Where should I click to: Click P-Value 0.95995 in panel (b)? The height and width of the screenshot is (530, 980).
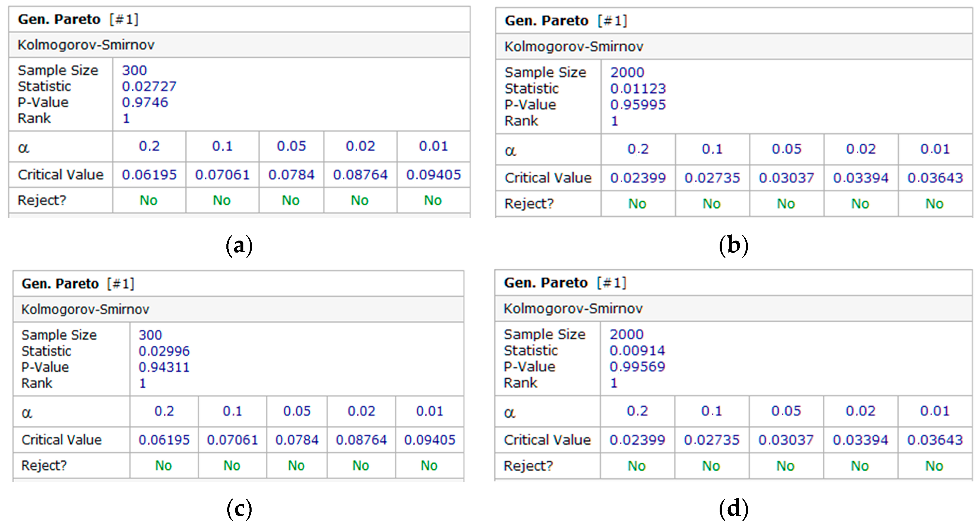pyautogui.click(x=638, y=105)
